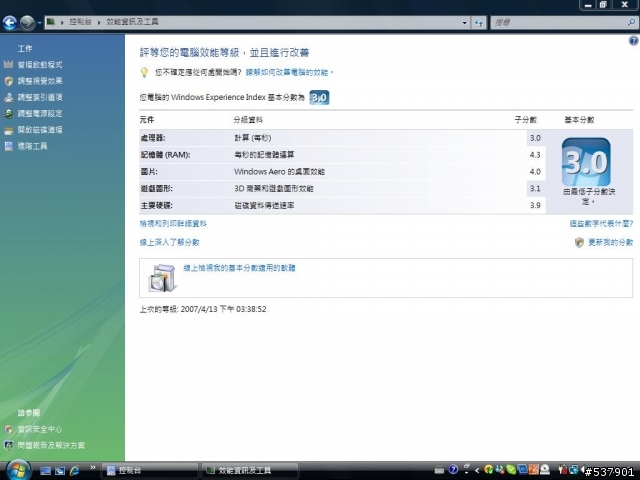This screenshot has height=480, width=640.
Task: Go back with the blue Back arrow
Action: pyautogui.click(x=9, y=22)
